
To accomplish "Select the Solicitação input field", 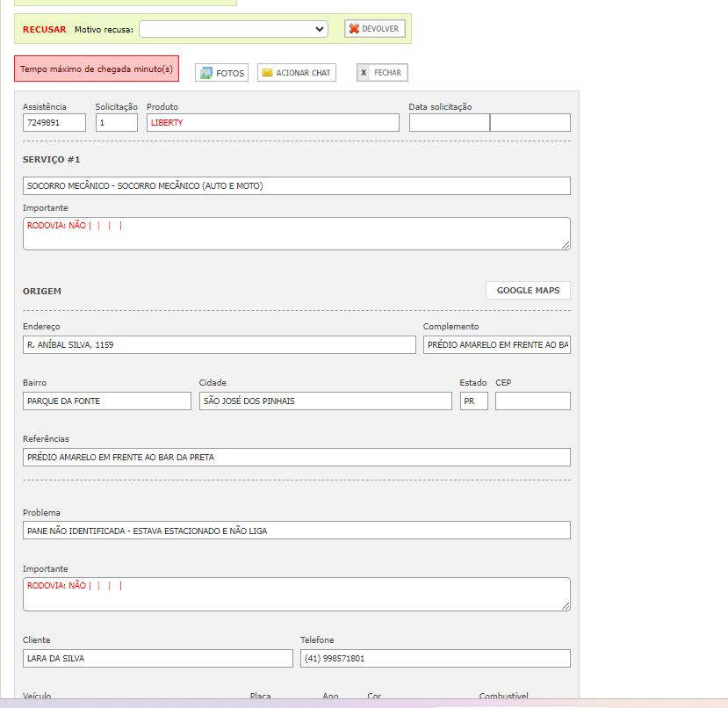I will [117, 123].
